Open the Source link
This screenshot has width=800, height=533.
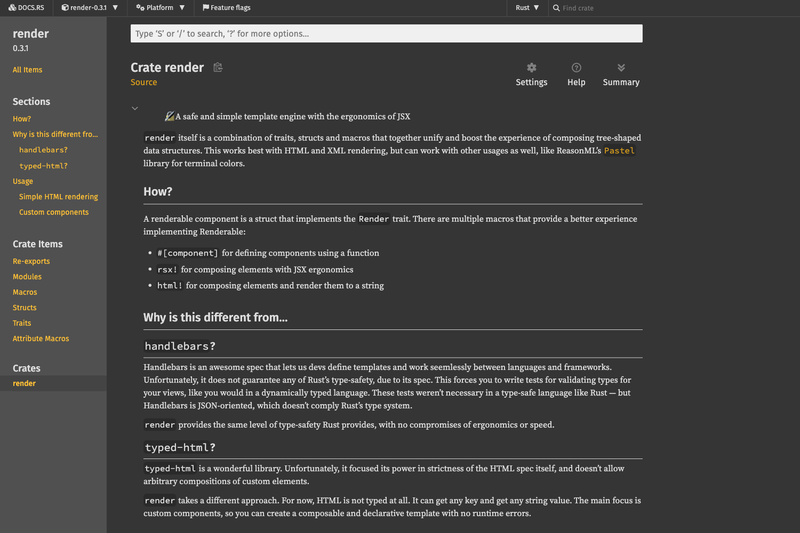pos(144,82)
